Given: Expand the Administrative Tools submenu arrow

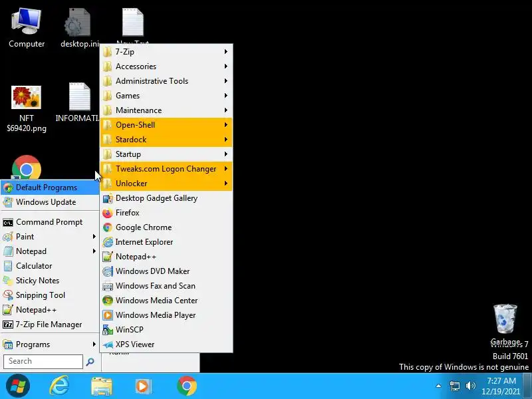Looking at the screenshot, I should coord(225,80).
